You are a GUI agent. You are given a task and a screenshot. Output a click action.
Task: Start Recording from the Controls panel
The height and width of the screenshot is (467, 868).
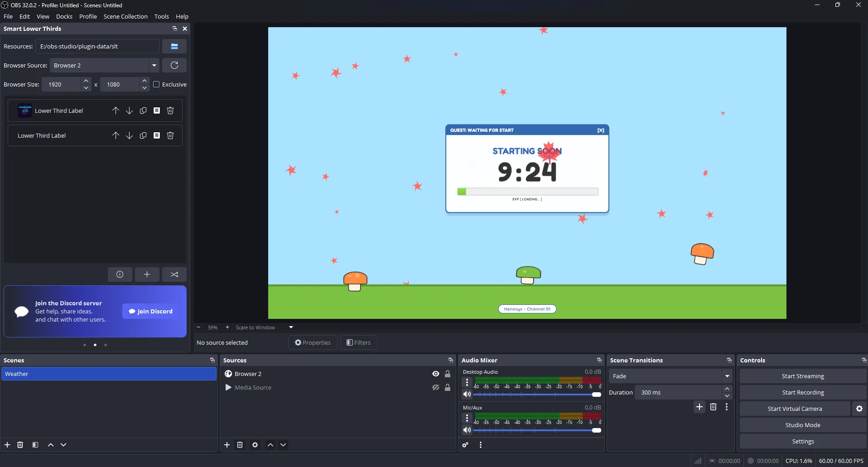(x=803, y=392)
